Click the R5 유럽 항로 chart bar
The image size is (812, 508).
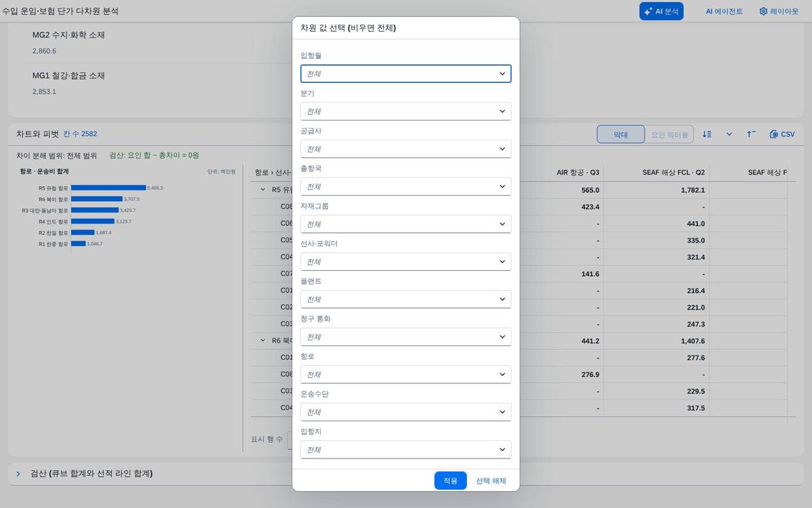108,188
